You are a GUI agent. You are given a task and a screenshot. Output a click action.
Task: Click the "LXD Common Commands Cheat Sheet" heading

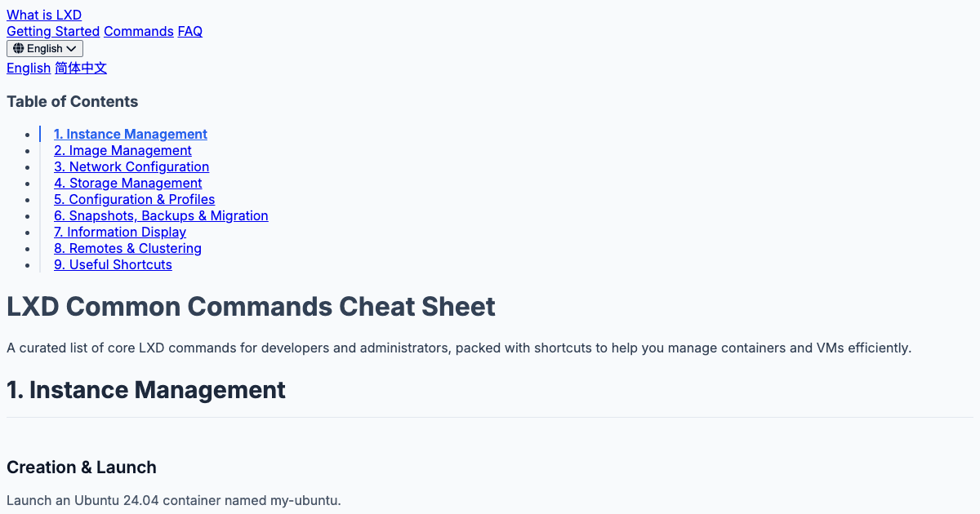click(x=251, y=307)
